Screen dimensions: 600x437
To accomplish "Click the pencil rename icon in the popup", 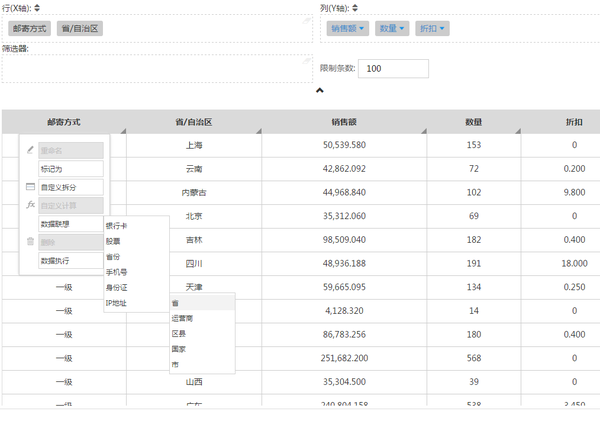I will pyautogui.click(x=30, y=150).
